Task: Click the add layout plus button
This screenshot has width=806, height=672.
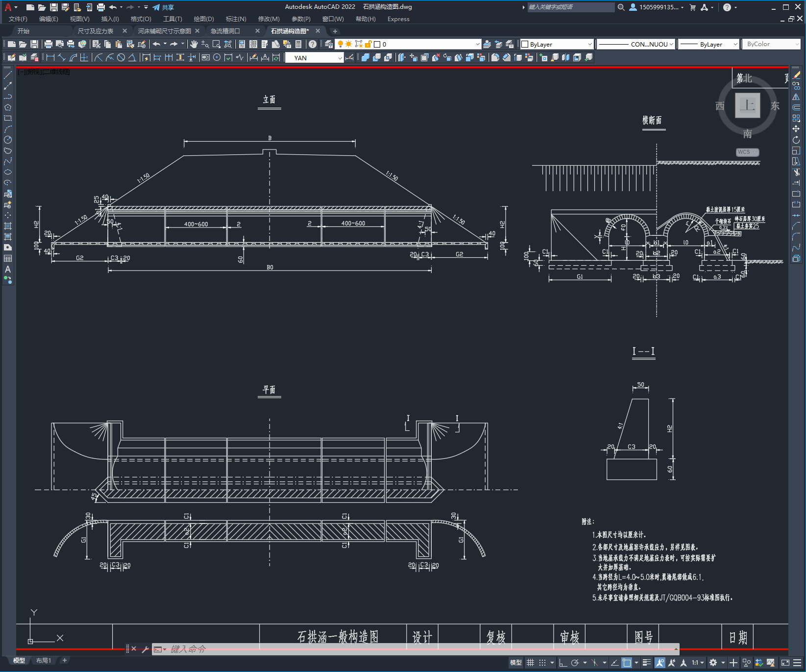Action: (x=64, y=660)
